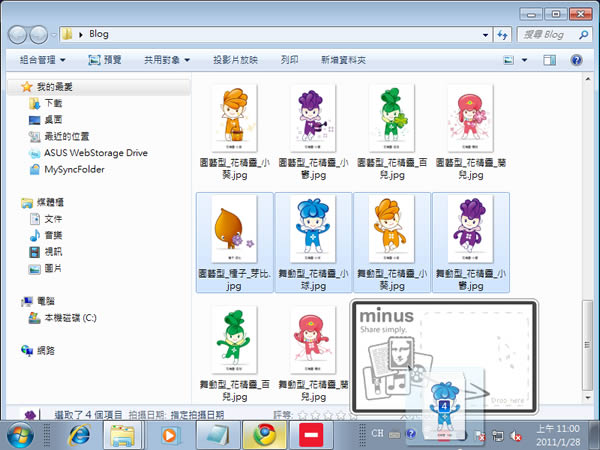Open Windows Media Player from taskbar
600x450 pixels.
(x=170, y=435)
